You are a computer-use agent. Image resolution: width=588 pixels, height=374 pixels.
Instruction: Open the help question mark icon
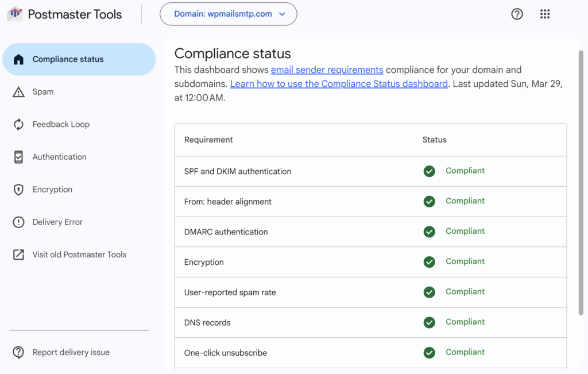pyautogui.click(x=517, y=14)
